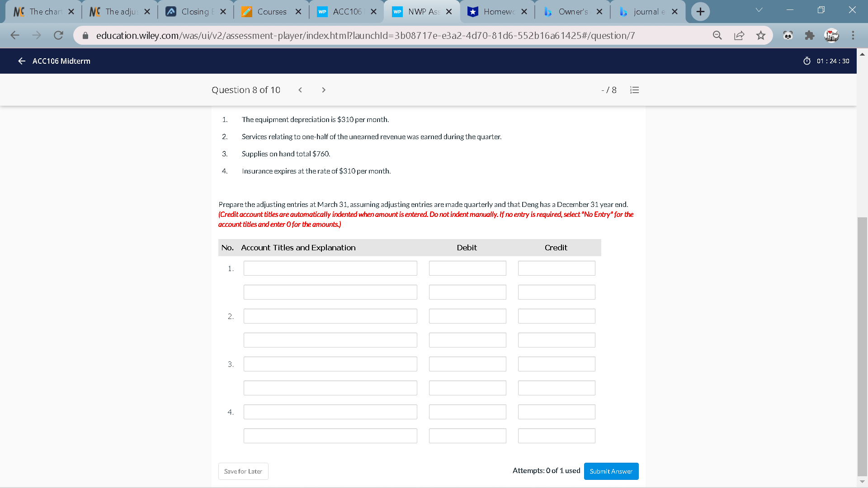Open the zoom magnifier icon in address bar

(x=717, y=35)
